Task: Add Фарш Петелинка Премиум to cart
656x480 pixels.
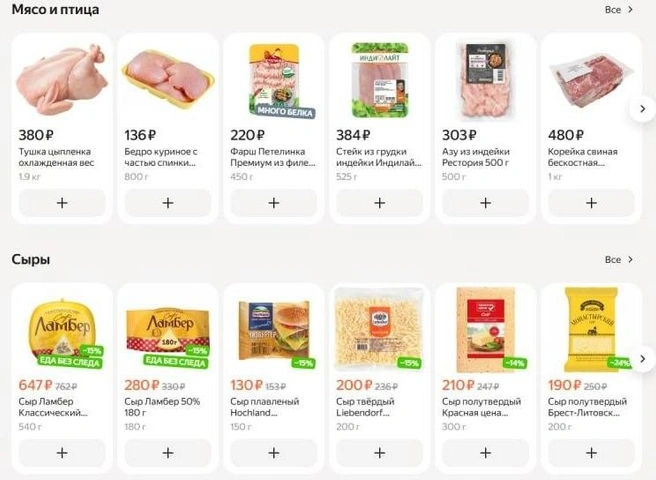Action: [273, 203]
